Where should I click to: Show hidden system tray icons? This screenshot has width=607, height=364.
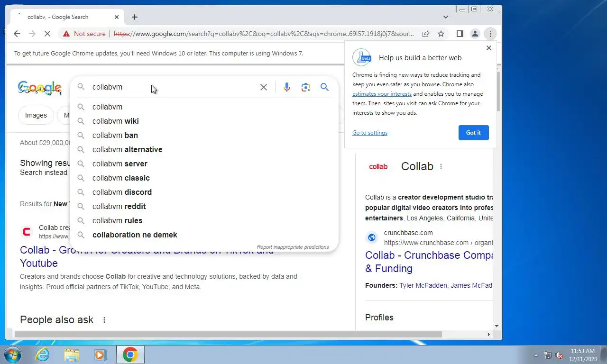click(536, 355)
